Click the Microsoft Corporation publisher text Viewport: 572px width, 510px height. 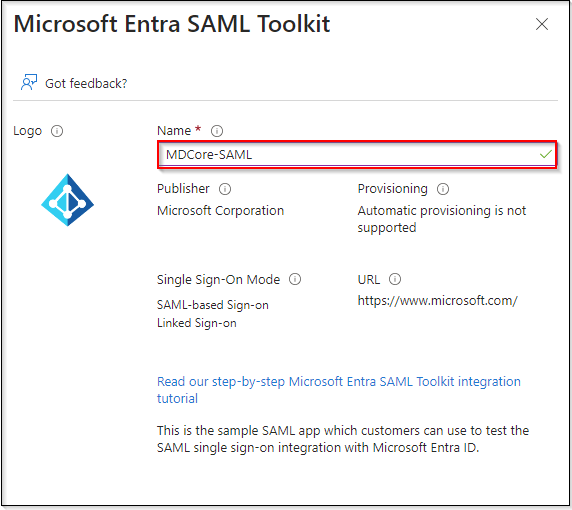[220, 210]
